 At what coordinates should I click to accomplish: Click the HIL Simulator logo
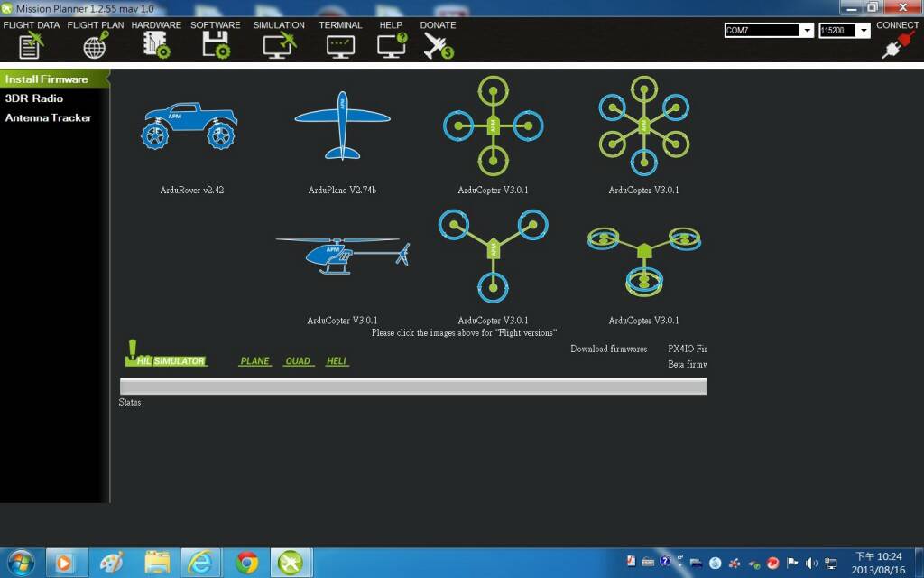166,353
